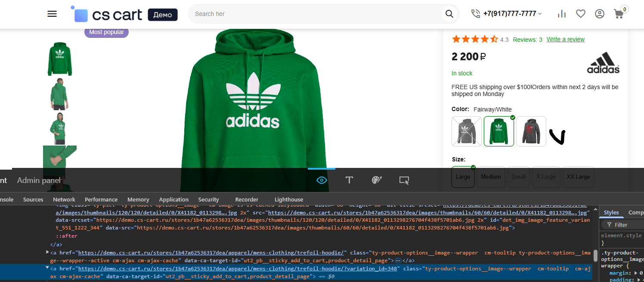The height and width of the screenshot is (282, 644).
Task: Open the Memory tab in DevTools
Action: pos(138,199)
